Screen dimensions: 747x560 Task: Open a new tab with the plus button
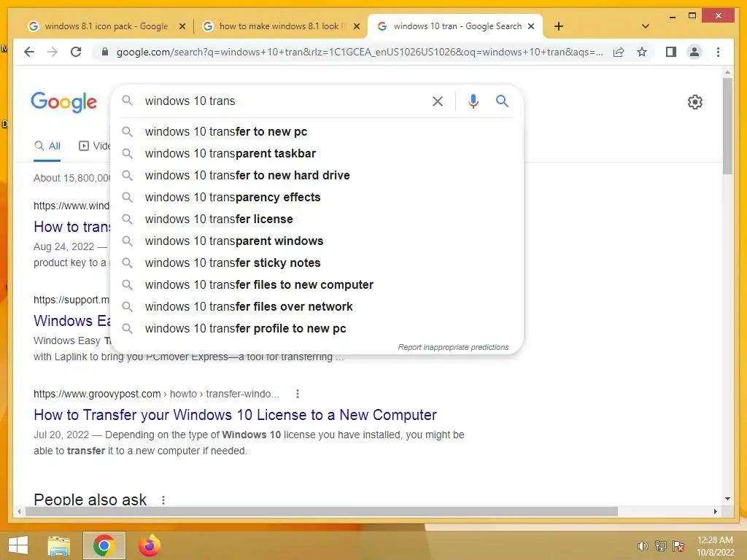559,26
